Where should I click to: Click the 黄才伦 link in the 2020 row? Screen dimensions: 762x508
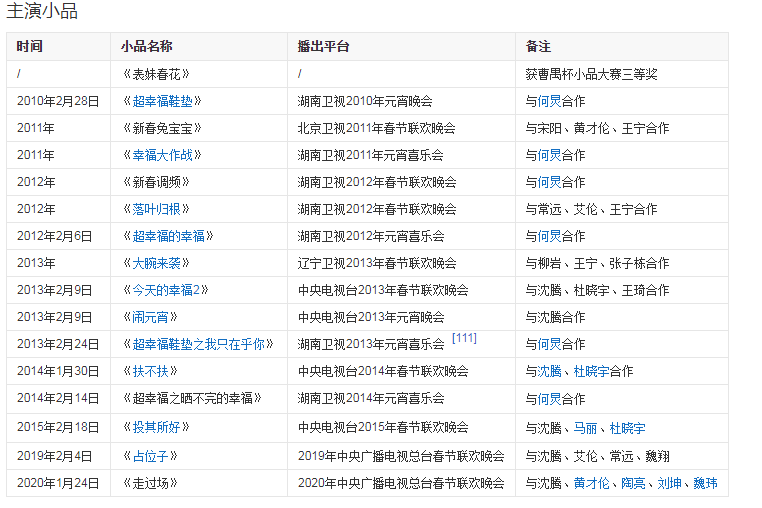pos(591,483)
